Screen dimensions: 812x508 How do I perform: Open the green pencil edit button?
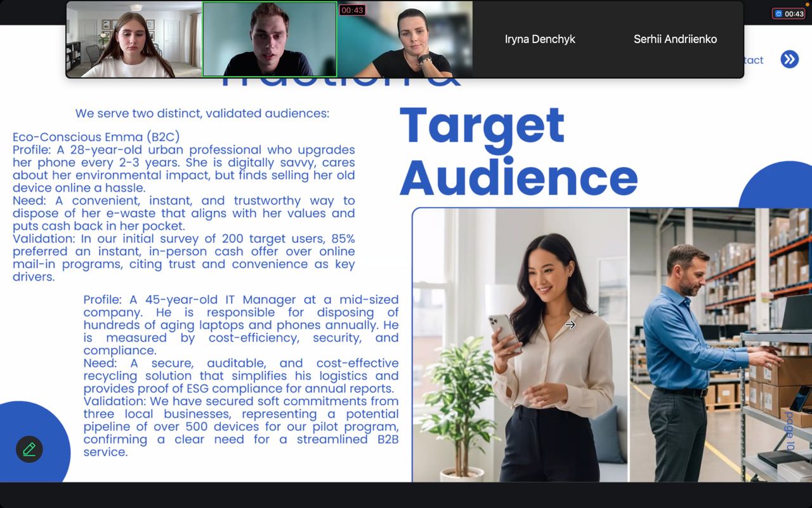pos(29,449)
